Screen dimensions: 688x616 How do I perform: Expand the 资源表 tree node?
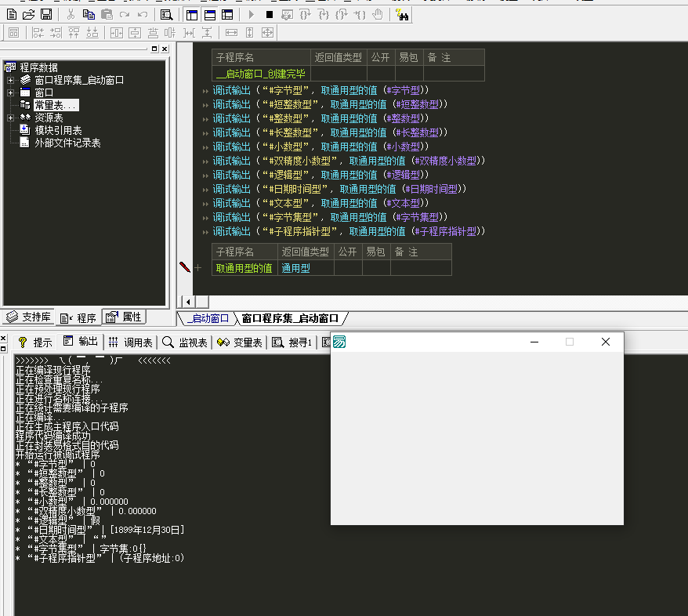10,118
